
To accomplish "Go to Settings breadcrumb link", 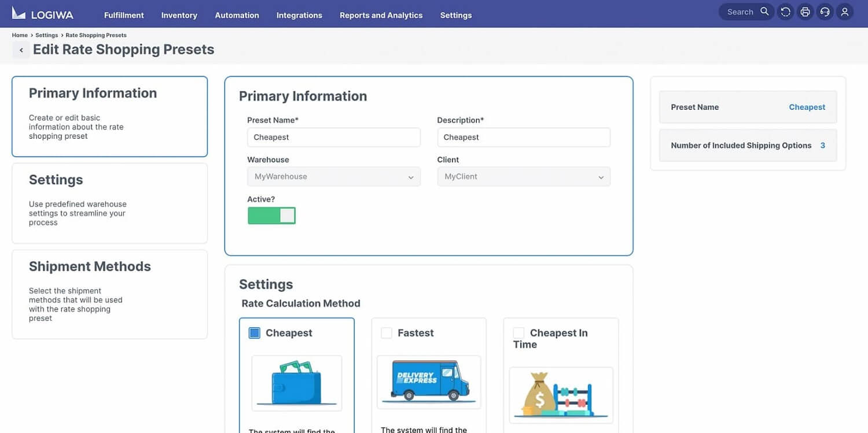I will [46, 35].
